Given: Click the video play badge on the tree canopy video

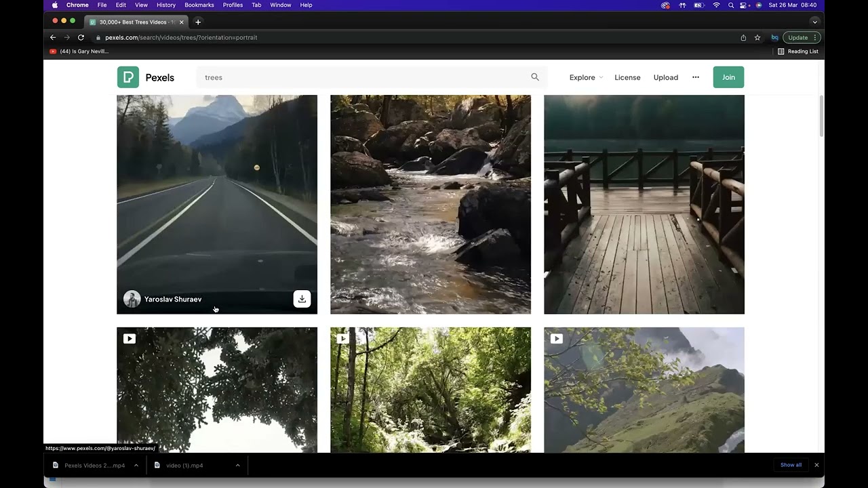Looking at the screenshot, I should pos(130,339).
